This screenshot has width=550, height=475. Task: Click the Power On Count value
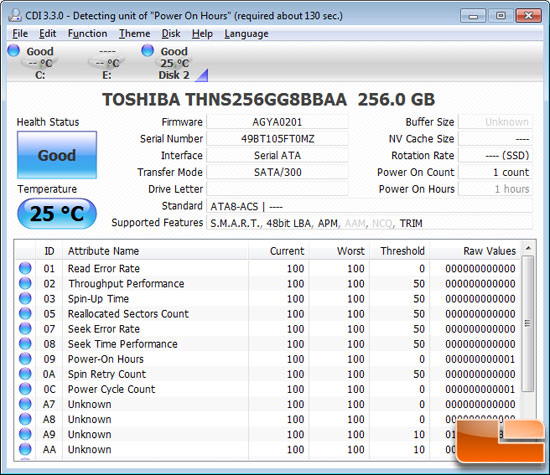496,172
